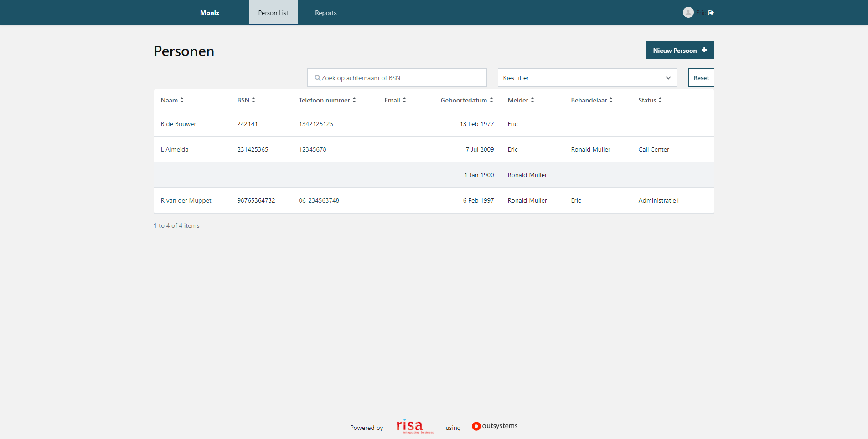The height and width of the screenshot is (439, 868).
Task: Open phone number link 06-234563748
Action: click(319, 200)
